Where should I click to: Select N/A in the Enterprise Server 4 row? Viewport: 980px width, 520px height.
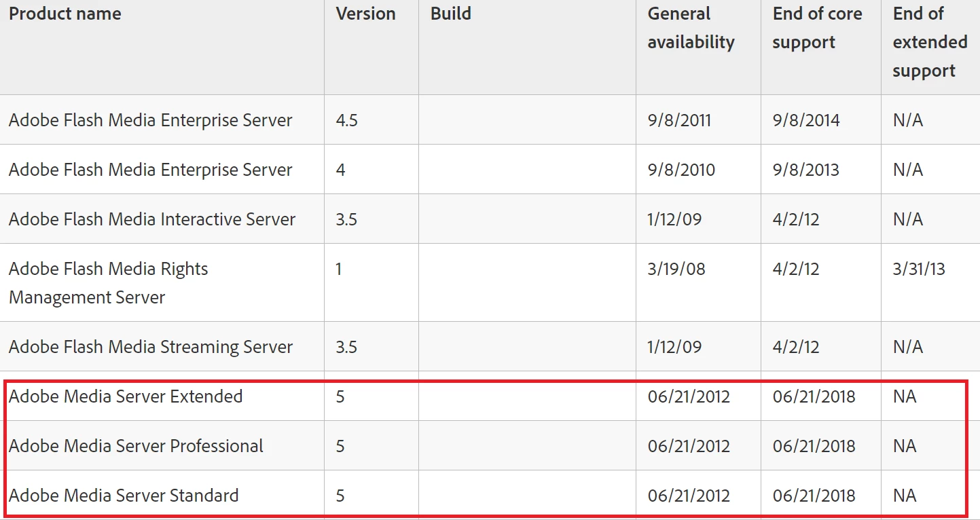[x=908, y=170]
